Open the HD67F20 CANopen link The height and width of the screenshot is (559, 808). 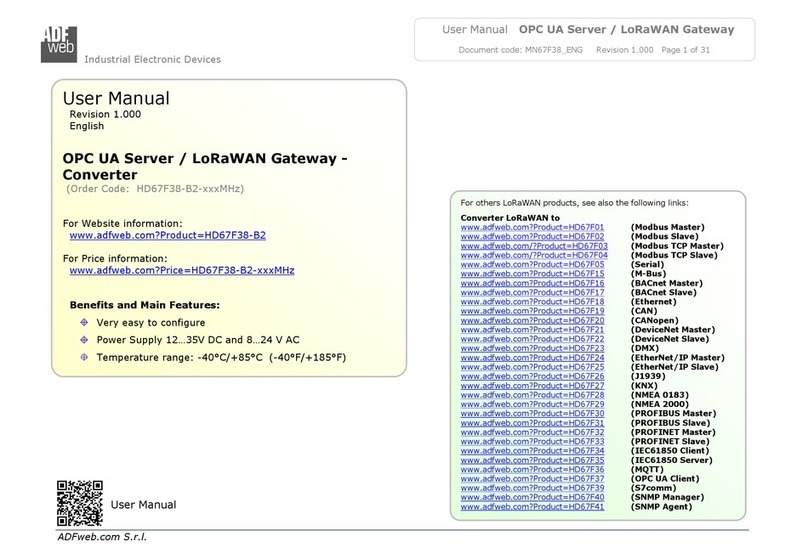(x=532, y=320)
